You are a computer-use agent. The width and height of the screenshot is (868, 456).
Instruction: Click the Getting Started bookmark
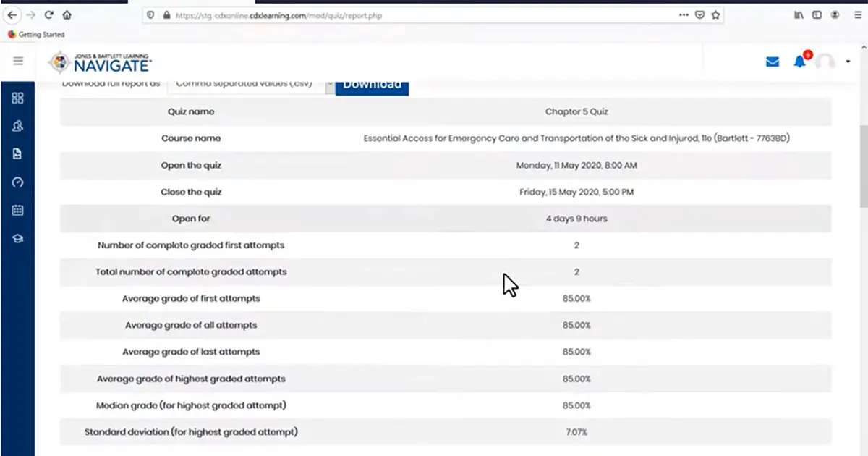[x=36, y=34]
